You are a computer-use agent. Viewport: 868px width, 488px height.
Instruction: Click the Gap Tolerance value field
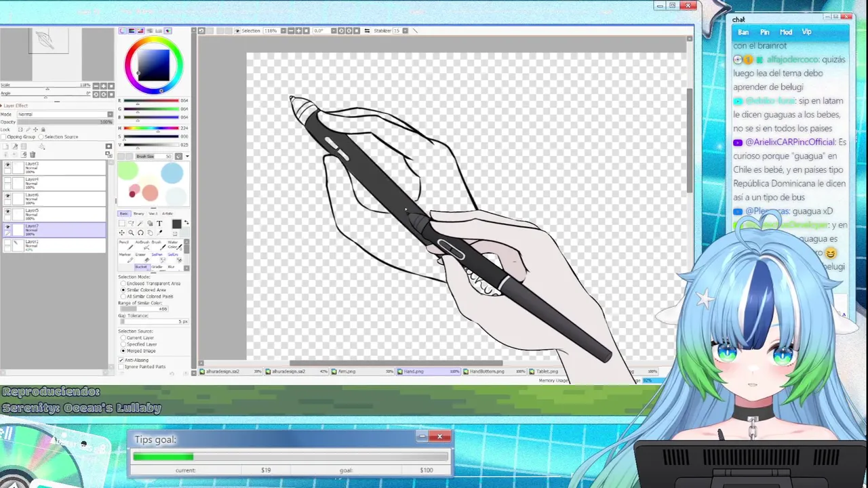[155, 321]
